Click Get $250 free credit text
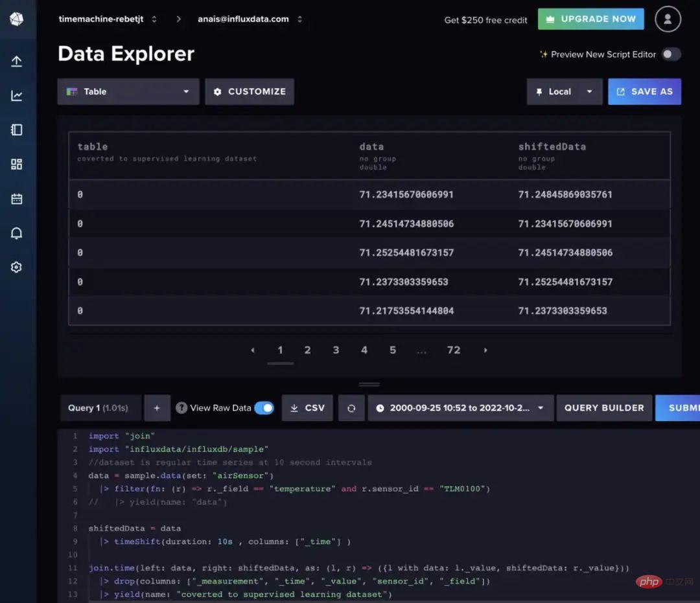The height and width of the screenshot is (603, 700). coord(485,20)
